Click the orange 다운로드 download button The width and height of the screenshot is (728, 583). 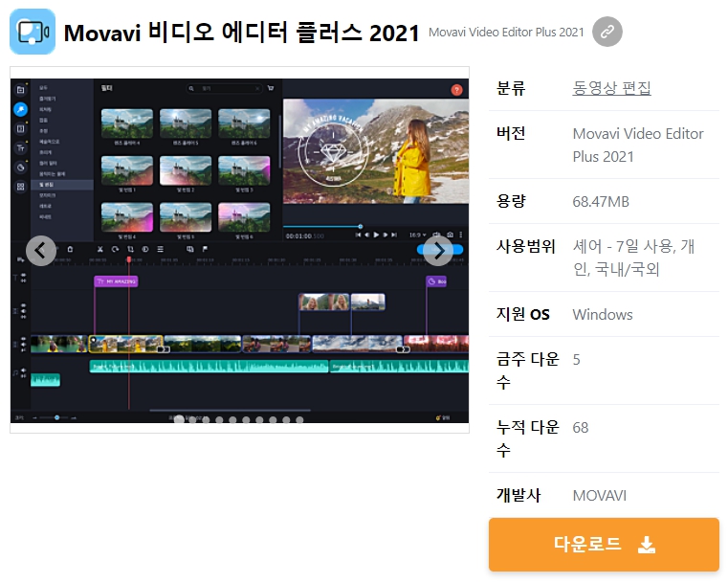click(604, 545)
